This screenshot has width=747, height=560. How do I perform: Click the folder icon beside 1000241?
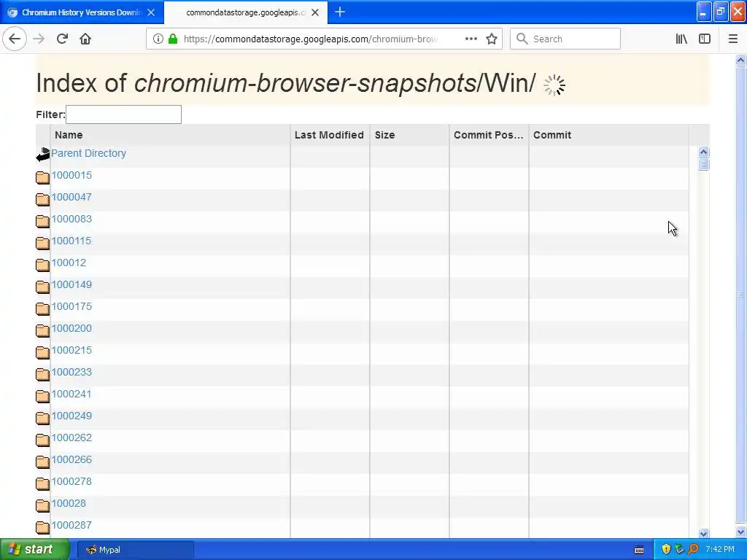pos(43,397)
